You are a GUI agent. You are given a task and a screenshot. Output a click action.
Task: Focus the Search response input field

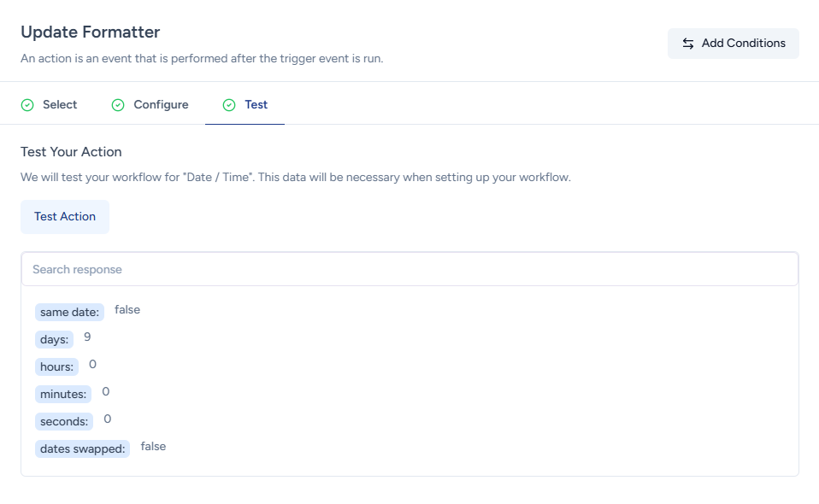click(x=409, y=269)
